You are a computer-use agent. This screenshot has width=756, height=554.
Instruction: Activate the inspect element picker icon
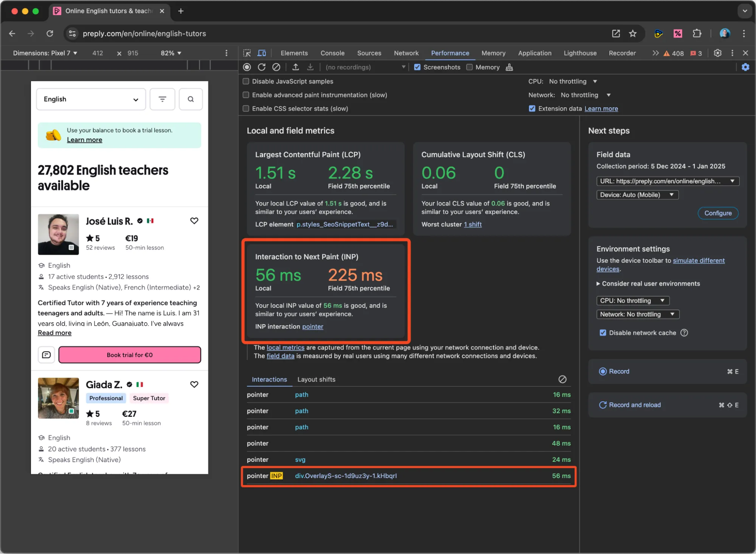tap(247, 53)
